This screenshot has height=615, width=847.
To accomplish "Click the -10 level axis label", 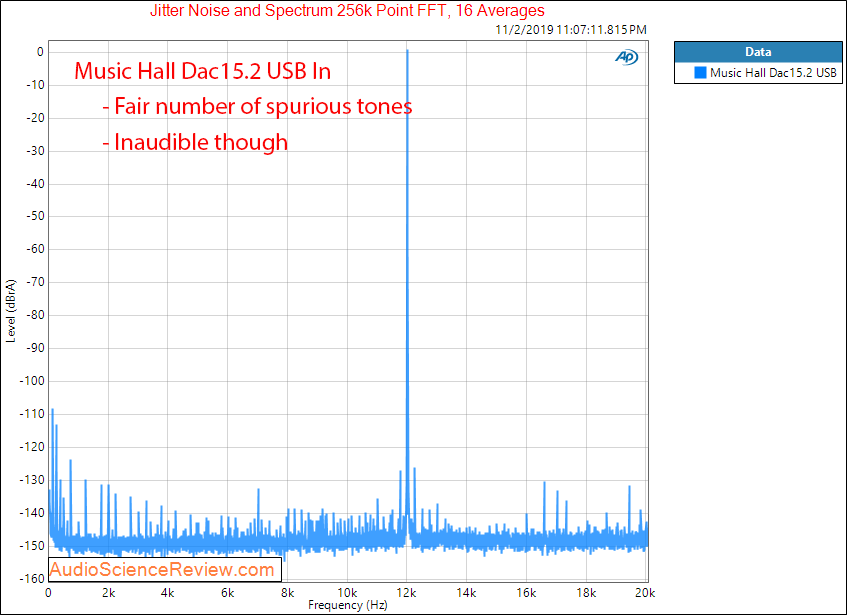I will (35, 85).
